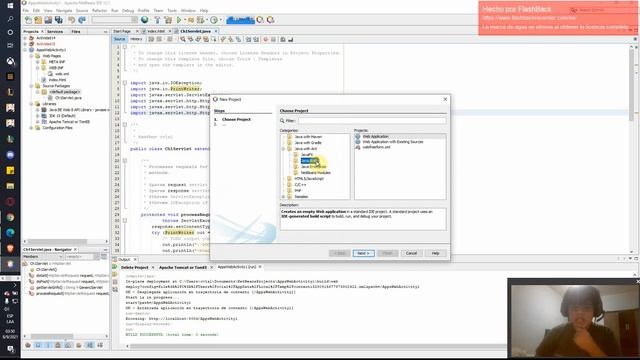Image resolution: width=640 pixels, height=360 pixels.
Task: Click the New Project toolbar icon
Action: coord(38,20)
